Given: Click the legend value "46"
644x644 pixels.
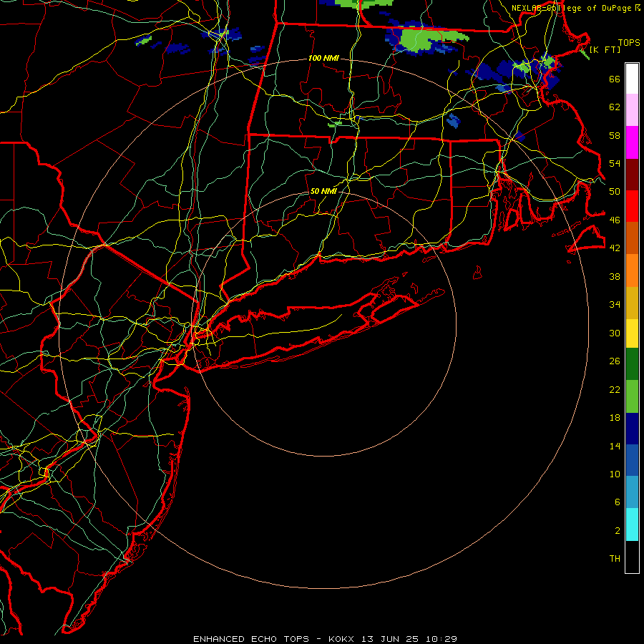Looking at the screenshot, I should pos(615,220).
